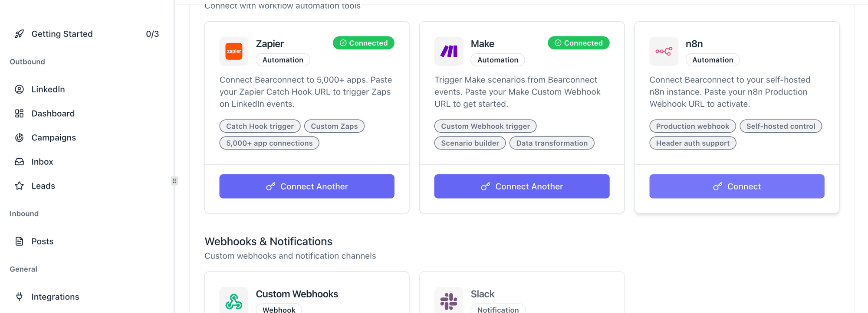This screenshot has height=313, width=868.
Task: Click the Leads star icon
Action: click(x=20, y=186)
